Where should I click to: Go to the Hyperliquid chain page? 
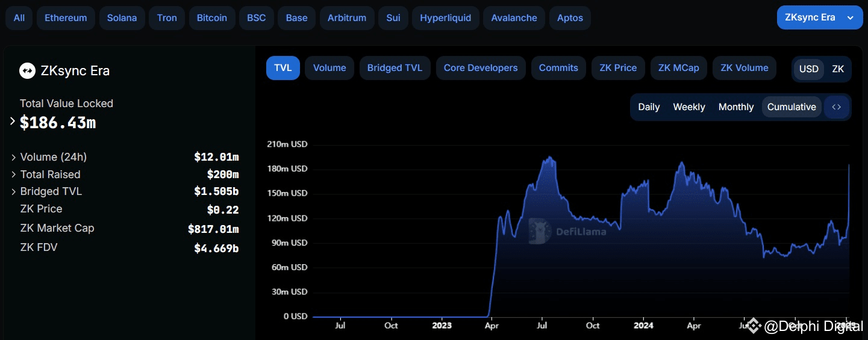(x=445, y=18)
